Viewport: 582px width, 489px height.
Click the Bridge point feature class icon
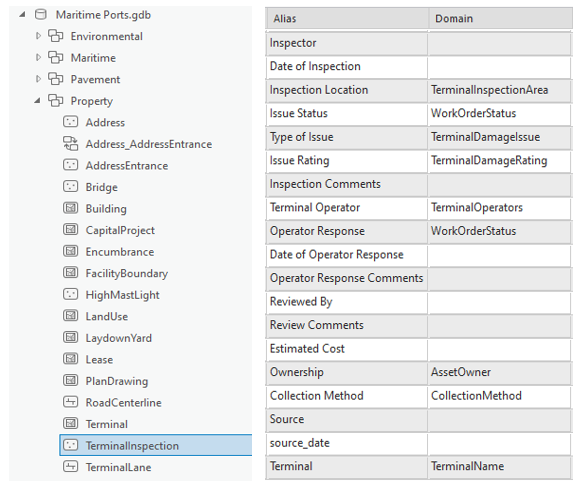click(x=71, y=186)
